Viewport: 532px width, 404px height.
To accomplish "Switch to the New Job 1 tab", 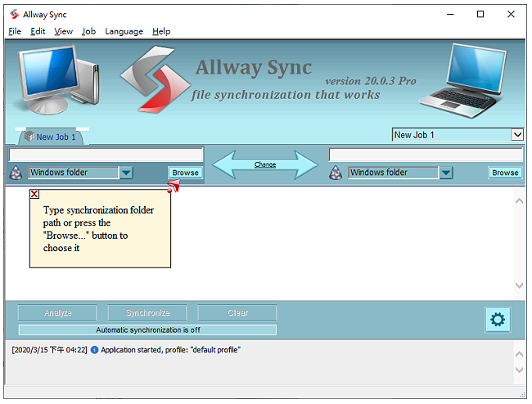I will [52, 137].
